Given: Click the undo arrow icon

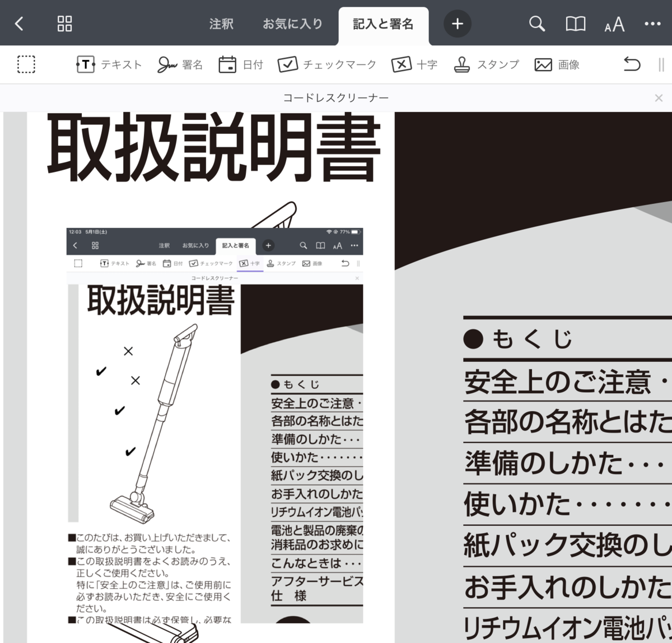Looking at the screenshot, I should pyautogui.click(x=632, y=64).
